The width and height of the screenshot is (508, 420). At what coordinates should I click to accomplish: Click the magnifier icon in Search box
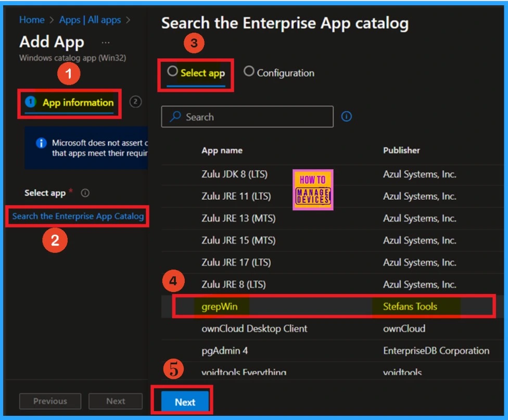(175, 117)
